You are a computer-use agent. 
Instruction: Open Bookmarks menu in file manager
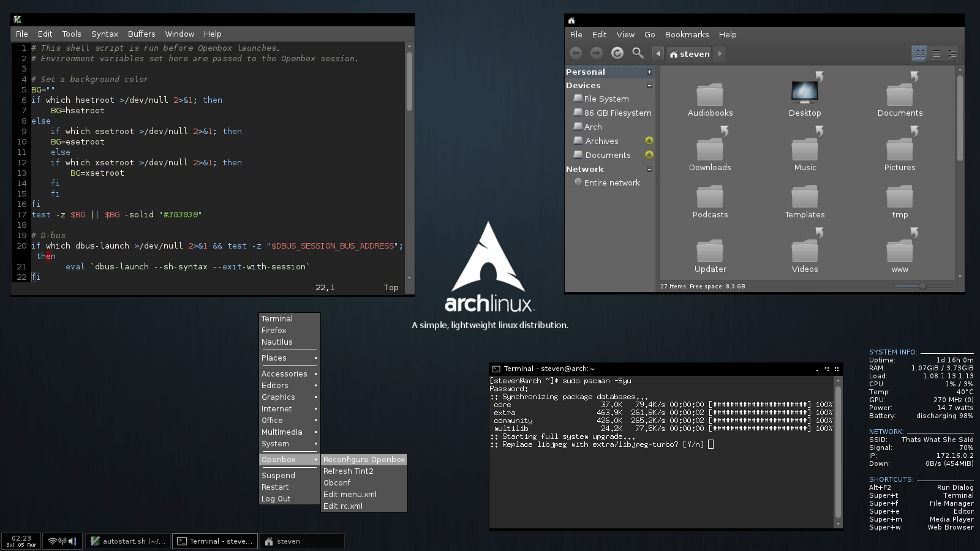(x=687, y=35)
